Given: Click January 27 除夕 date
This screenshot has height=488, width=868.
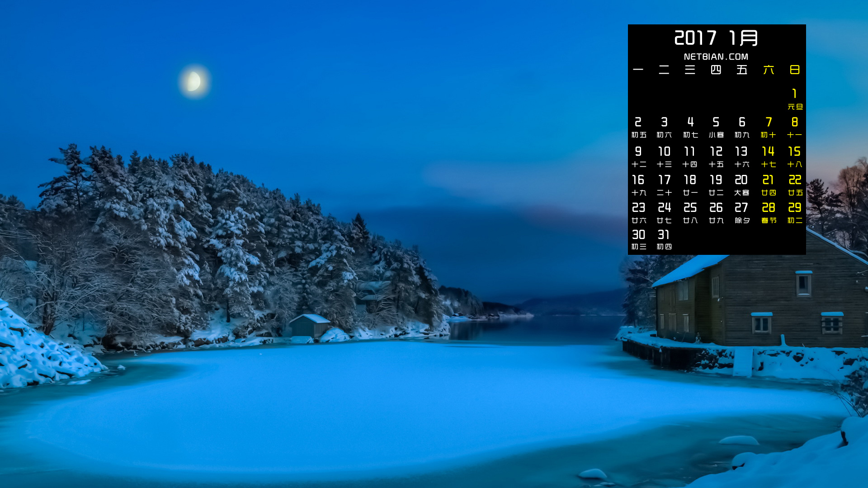Looking at the screenshot, I should click(742, 212).
